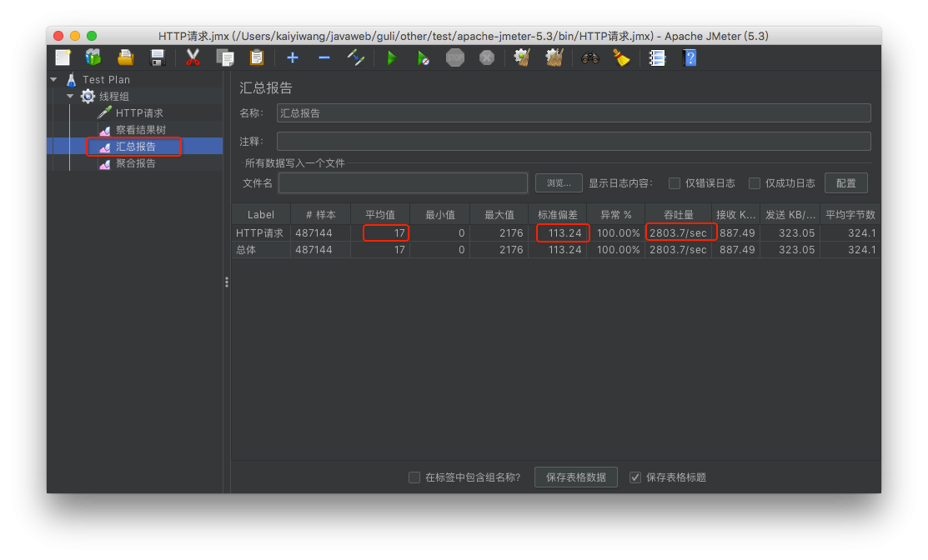This screenshot has height=560, width=928.
Task: Start the test with green play icon
Action: pyautogui.click(x=391, y=57)
